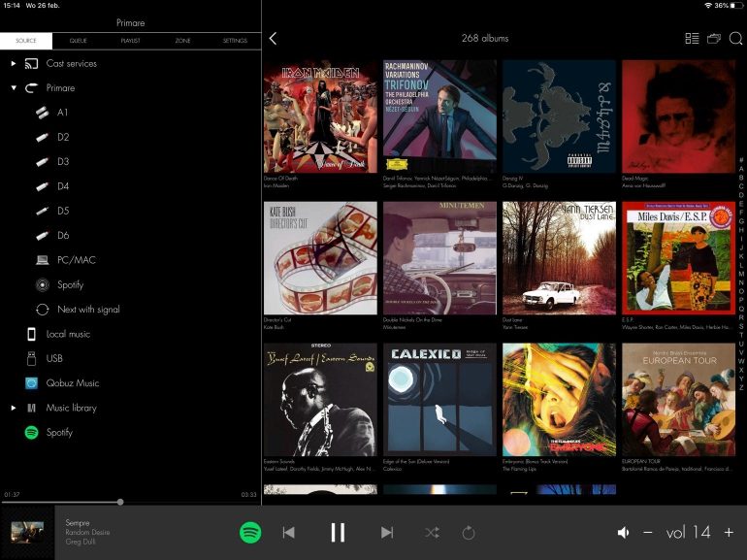
Task: Pause the current playback
Action: [x=338, y=532]
